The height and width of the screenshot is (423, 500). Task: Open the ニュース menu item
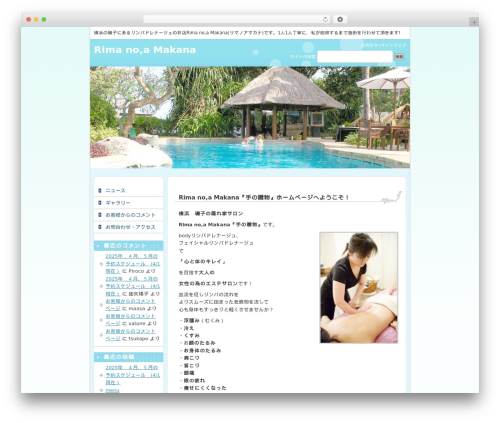click(x=115, y=191)
